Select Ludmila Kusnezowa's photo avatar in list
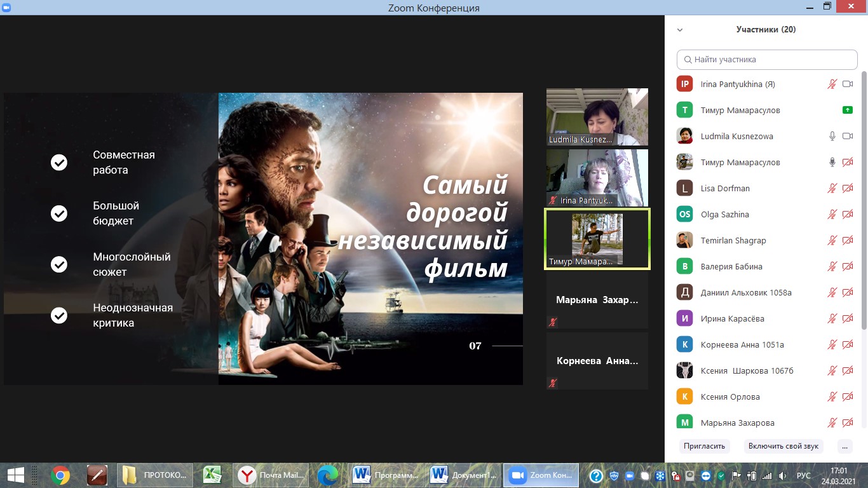The height and width of the screenshot is (488, 868). coord(684,136)
